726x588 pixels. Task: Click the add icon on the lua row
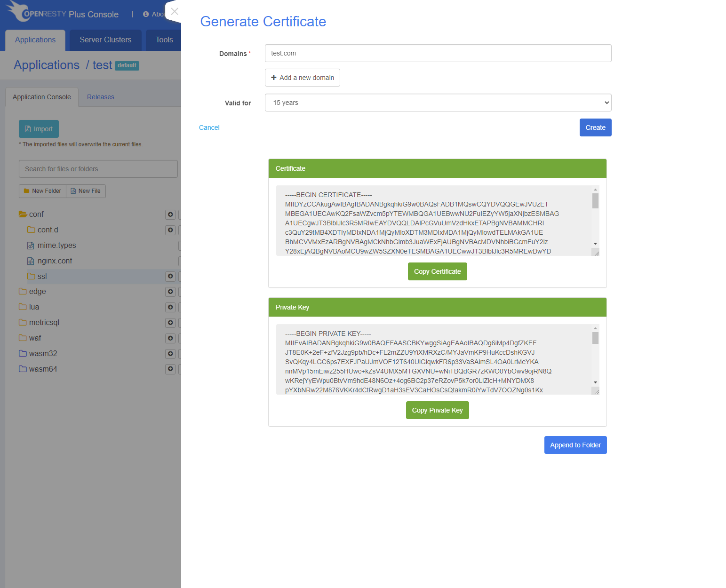coord(170,307)
